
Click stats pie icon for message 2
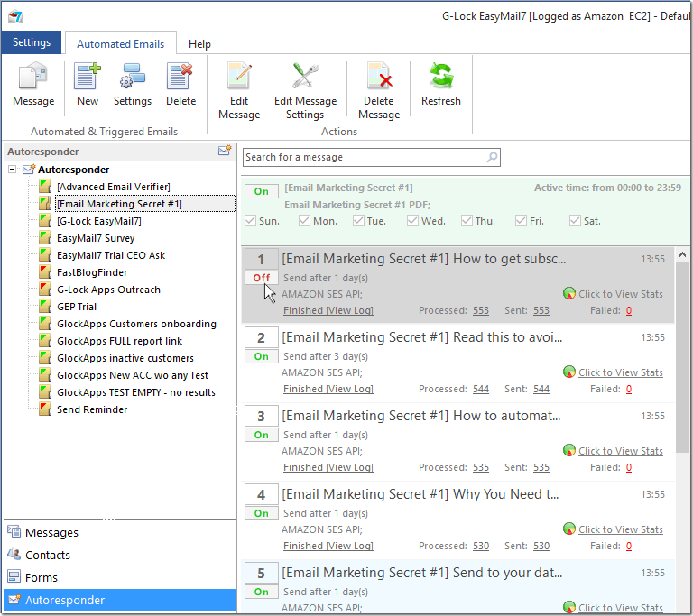pos(569,372)
